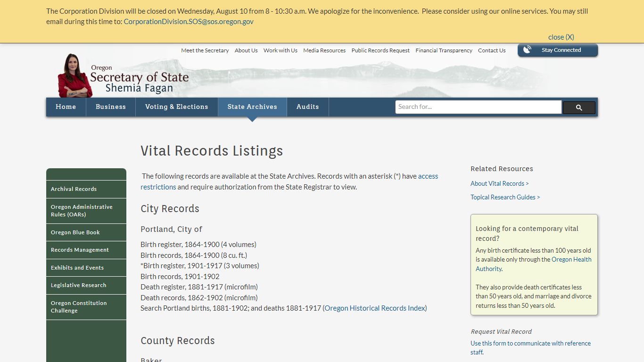The width and height of the screenshot is (644, 362).
Task: Go to the Home tab
Action: coord(66,107)
